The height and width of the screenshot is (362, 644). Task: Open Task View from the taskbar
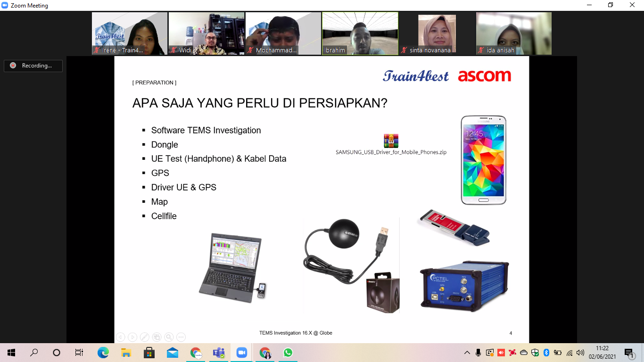point(79,353)
